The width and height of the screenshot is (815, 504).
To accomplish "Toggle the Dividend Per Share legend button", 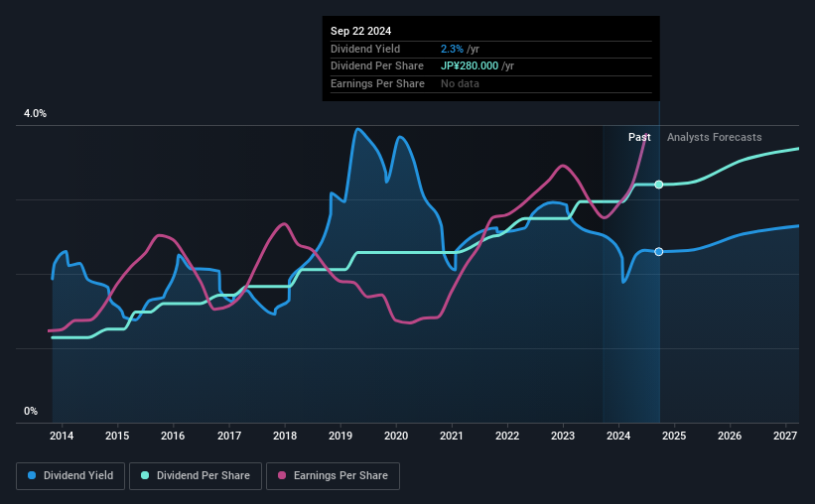I will click(196, 476).
